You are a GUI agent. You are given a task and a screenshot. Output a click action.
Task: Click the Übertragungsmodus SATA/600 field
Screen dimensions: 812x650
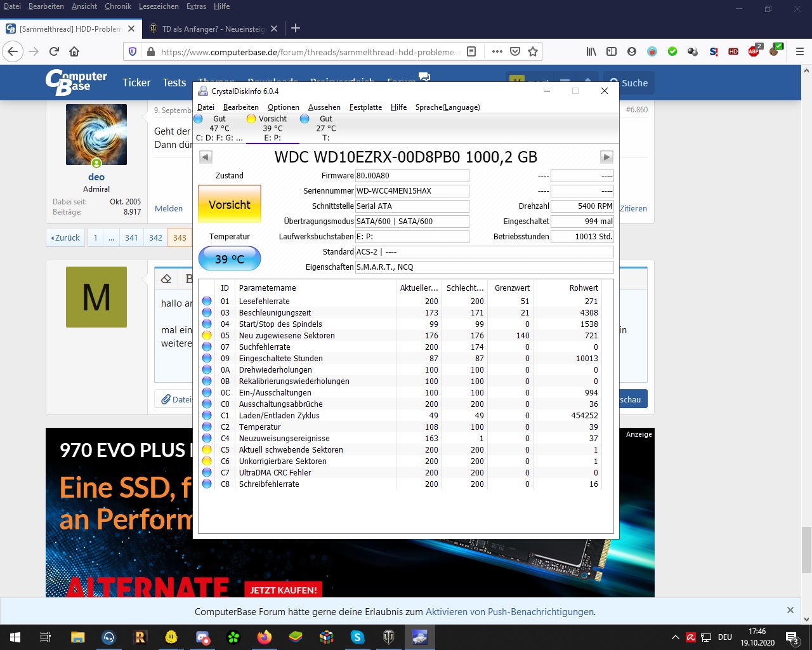click(412, 222)
